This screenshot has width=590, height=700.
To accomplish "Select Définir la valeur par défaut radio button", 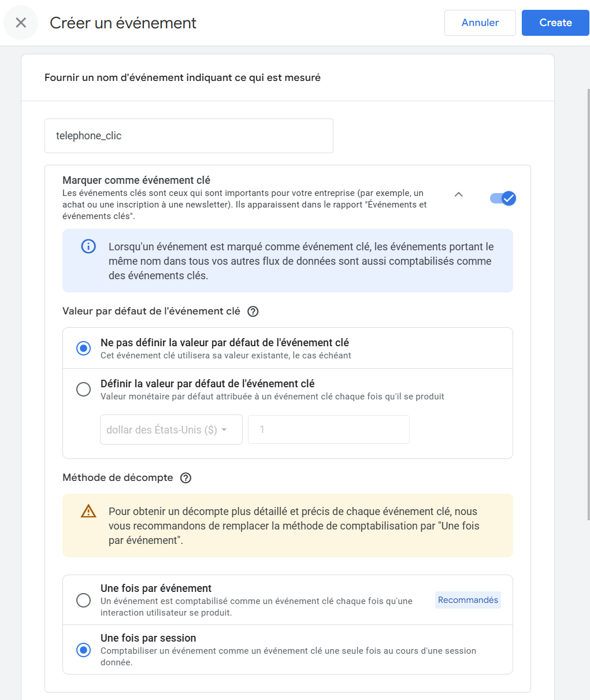I will pos(84,390).
